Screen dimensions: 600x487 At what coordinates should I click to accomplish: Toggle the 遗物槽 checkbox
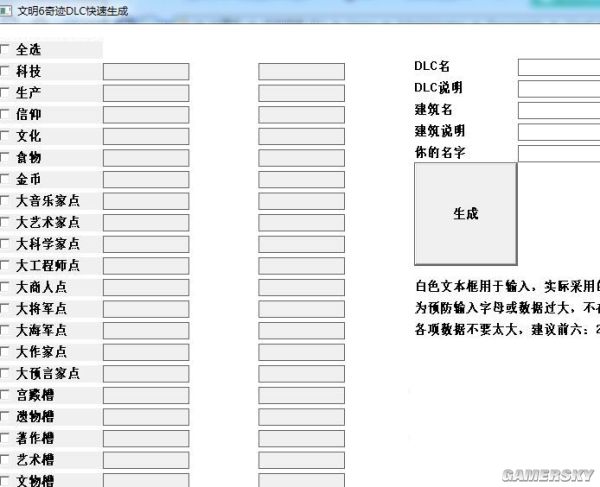coord(5,416)
